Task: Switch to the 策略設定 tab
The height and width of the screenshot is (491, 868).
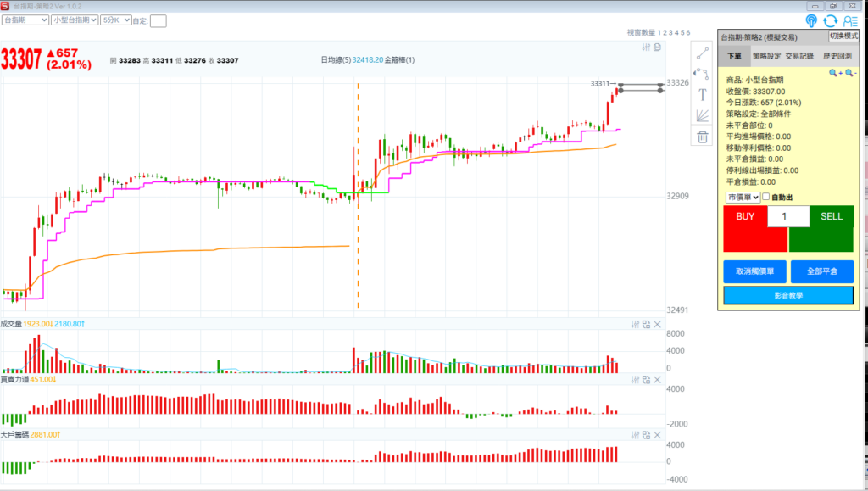Action: click(x=766, y=56)
